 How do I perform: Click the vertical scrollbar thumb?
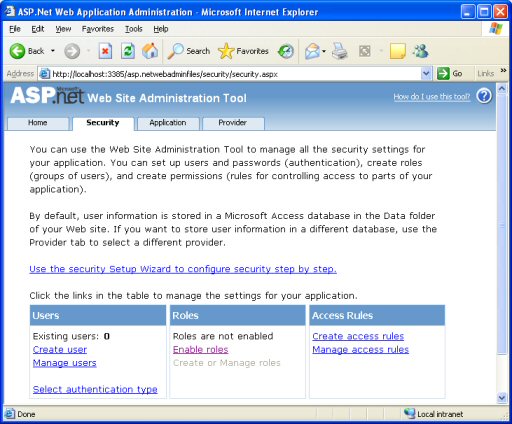coord(501,225)
